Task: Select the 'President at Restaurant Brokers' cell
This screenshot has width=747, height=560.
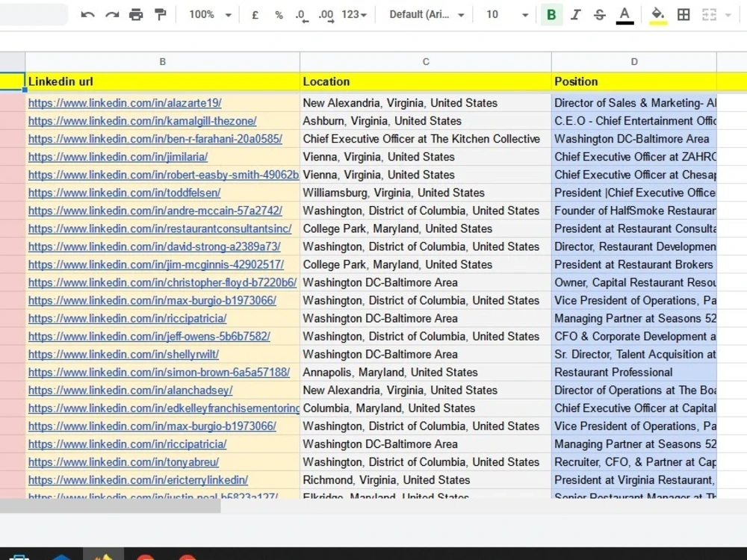Action: pyautogui.click(x=634, y=265)
